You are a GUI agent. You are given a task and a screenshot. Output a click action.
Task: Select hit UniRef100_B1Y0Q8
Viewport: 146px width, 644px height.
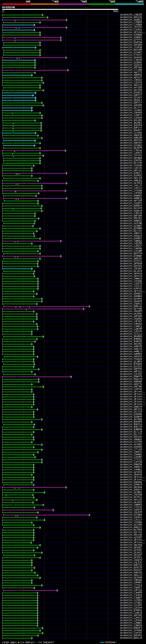(131, 309)
